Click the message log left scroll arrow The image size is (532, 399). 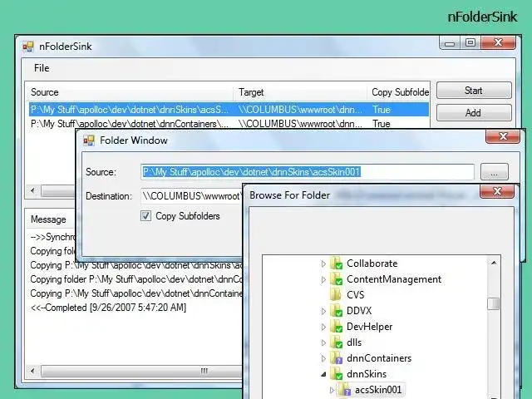pyautogui.click(x=32, y=371)
